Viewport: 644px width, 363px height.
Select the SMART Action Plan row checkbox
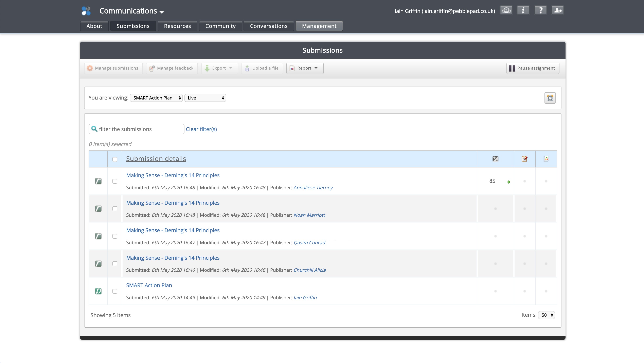[115, 291]
